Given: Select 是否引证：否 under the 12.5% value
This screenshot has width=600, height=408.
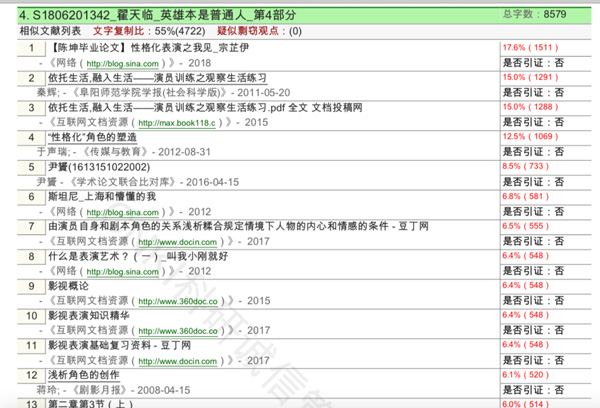Looking at the screenshot, I should (x=533, y=152).
